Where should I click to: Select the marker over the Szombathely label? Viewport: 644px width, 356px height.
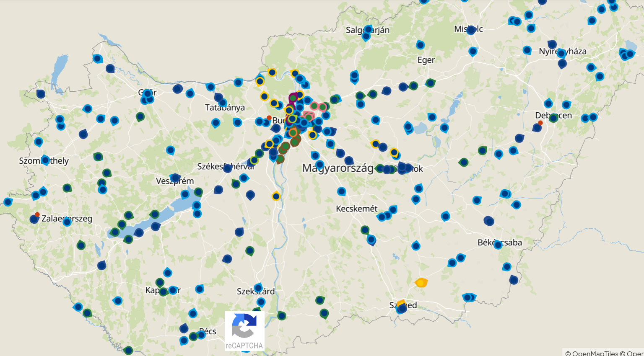point(45,160)
